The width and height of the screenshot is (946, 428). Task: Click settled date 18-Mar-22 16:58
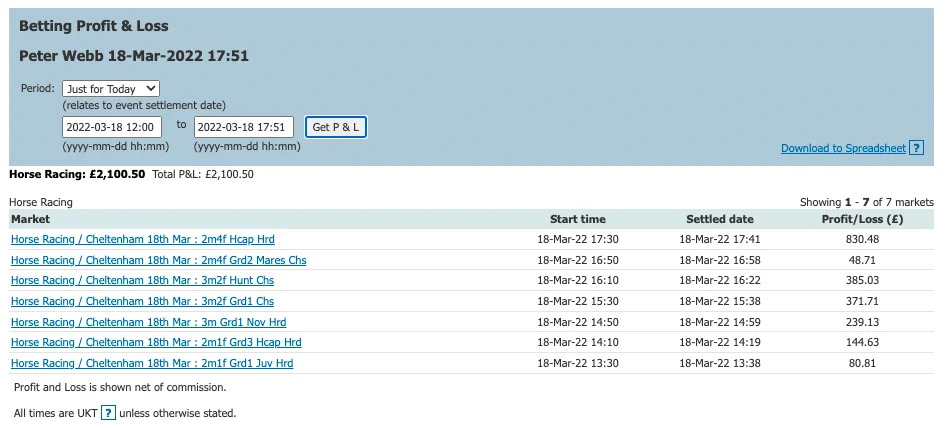click(720, 260)
